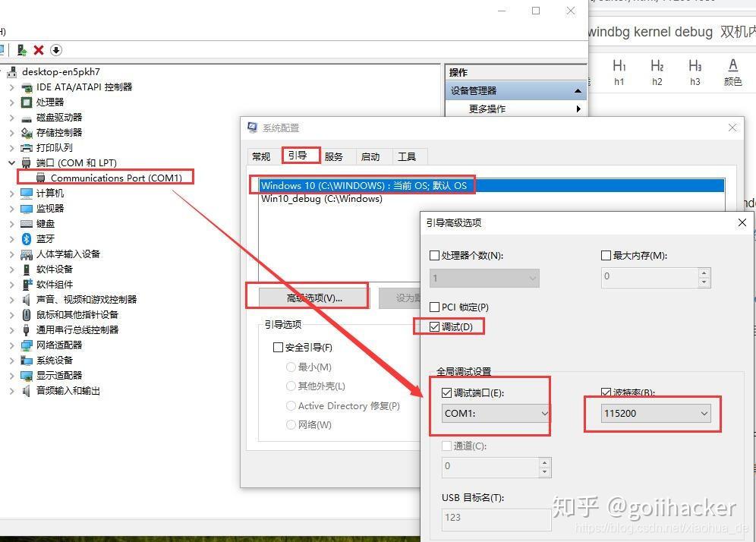The image size is (756, 542).
Task: Click the 网络适配器 network icon
Action: point(27,345)
